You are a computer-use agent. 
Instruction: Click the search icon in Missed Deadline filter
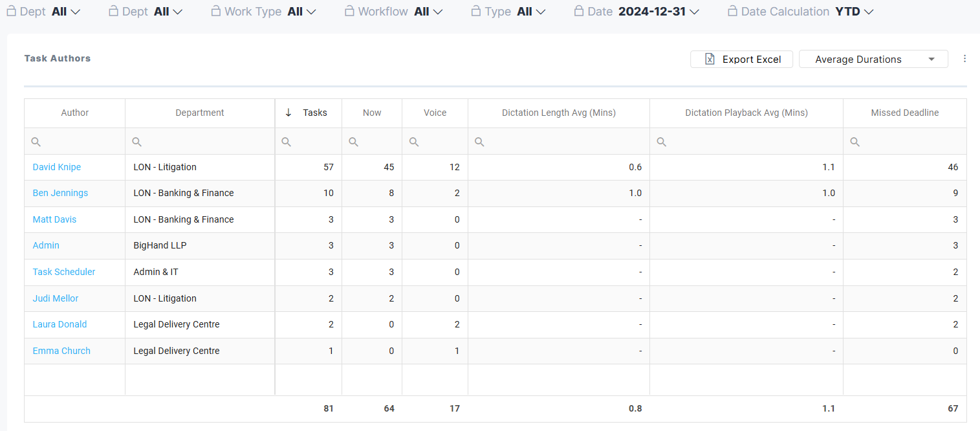pos(855,142)
